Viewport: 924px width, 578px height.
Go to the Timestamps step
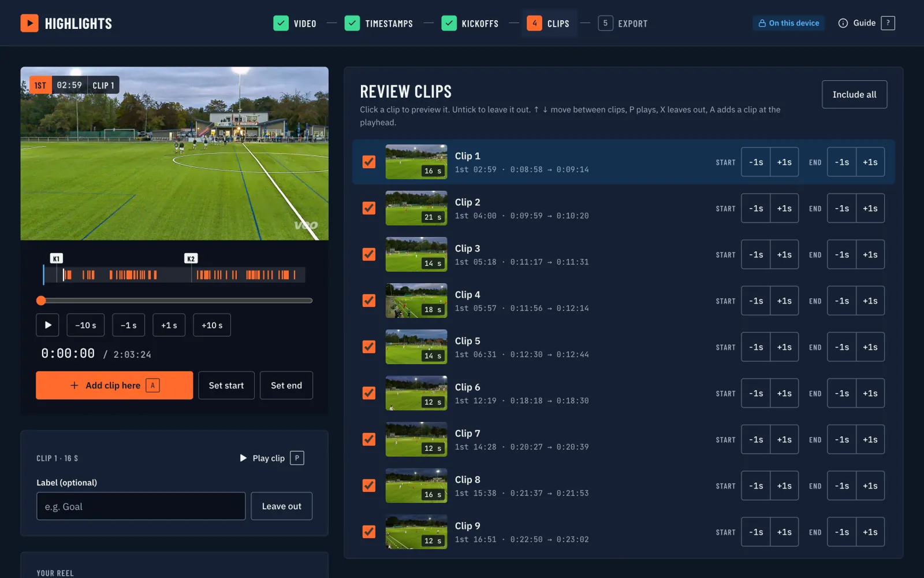[379, 23]
